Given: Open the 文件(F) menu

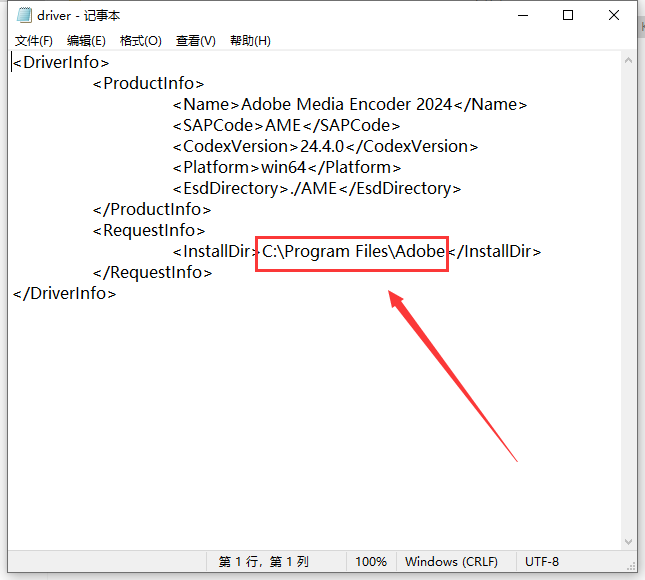Looking at the screenshot, I should point(34,41).
